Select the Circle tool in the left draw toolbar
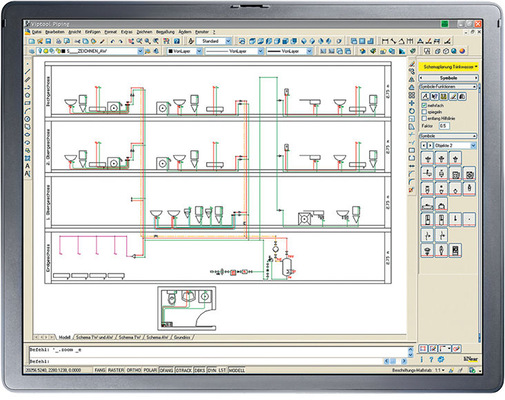 tap(28, 119)
